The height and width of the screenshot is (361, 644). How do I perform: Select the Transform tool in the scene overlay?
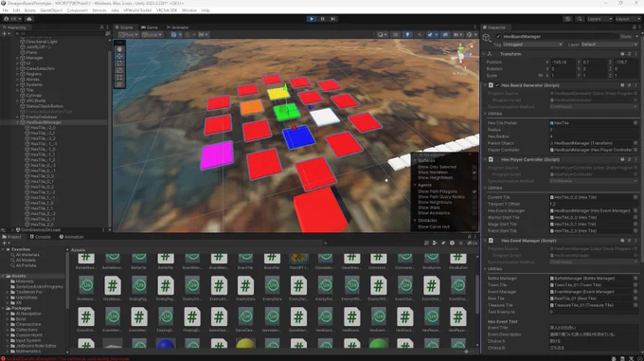(x=119, y=84)
